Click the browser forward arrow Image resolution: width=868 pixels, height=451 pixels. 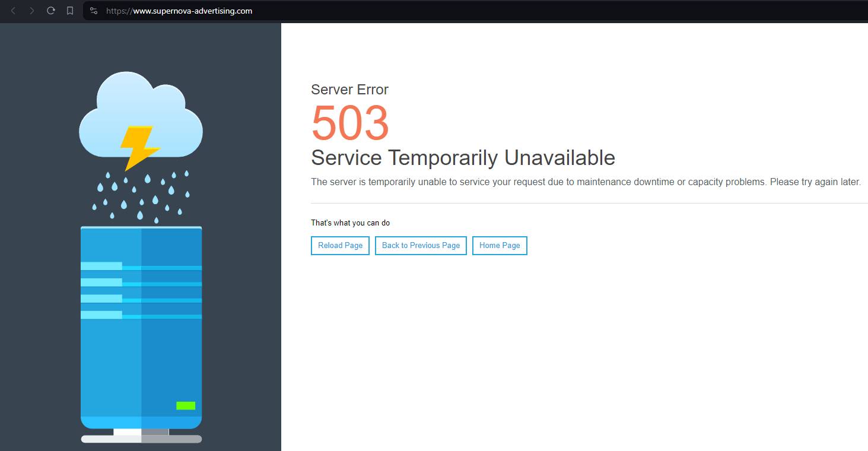click(32, 11)
